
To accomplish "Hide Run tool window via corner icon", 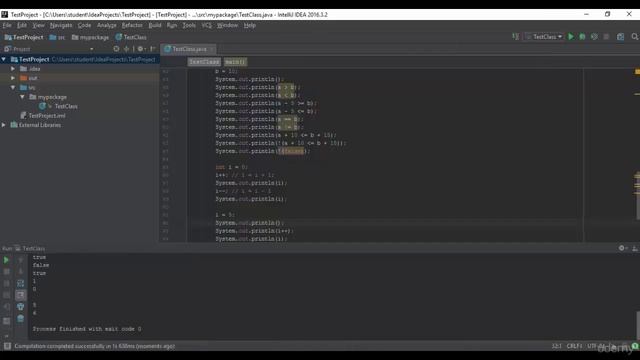I will (635, 248).
